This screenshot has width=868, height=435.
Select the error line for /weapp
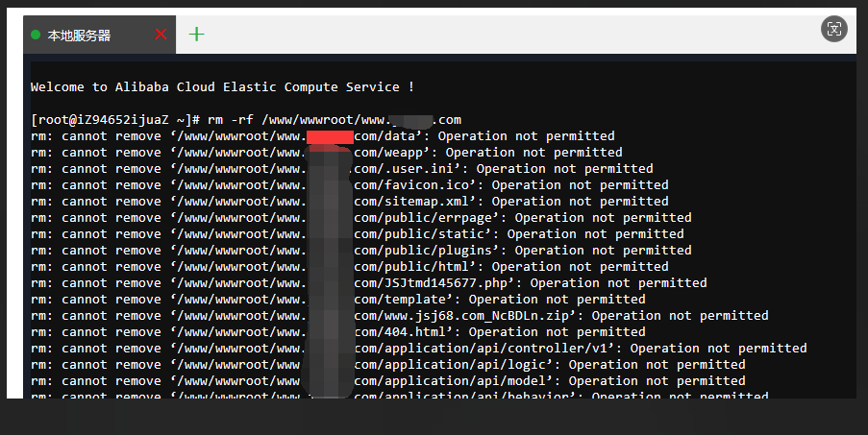[x=327, y=153]
